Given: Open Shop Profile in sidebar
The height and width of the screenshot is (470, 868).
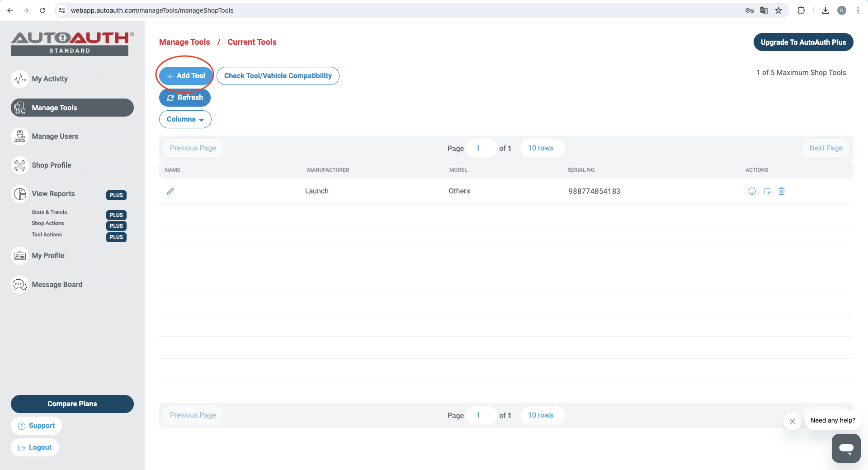Looking at the screenshot, I should [x=51, y=165].
